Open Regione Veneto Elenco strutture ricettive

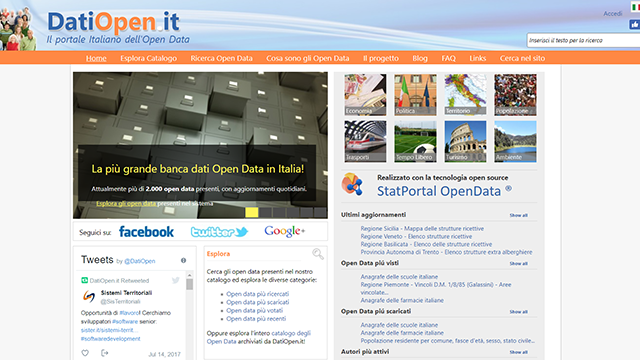point(416,236)
